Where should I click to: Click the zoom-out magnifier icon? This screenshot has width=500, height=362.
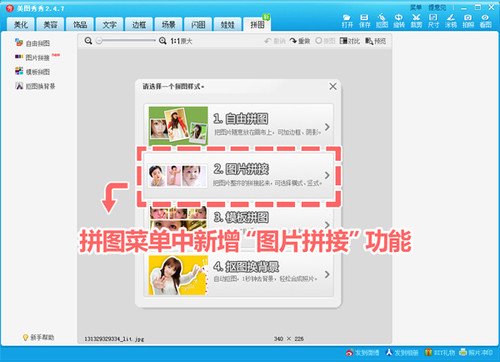pyautogui.click(x=88, y=41)
